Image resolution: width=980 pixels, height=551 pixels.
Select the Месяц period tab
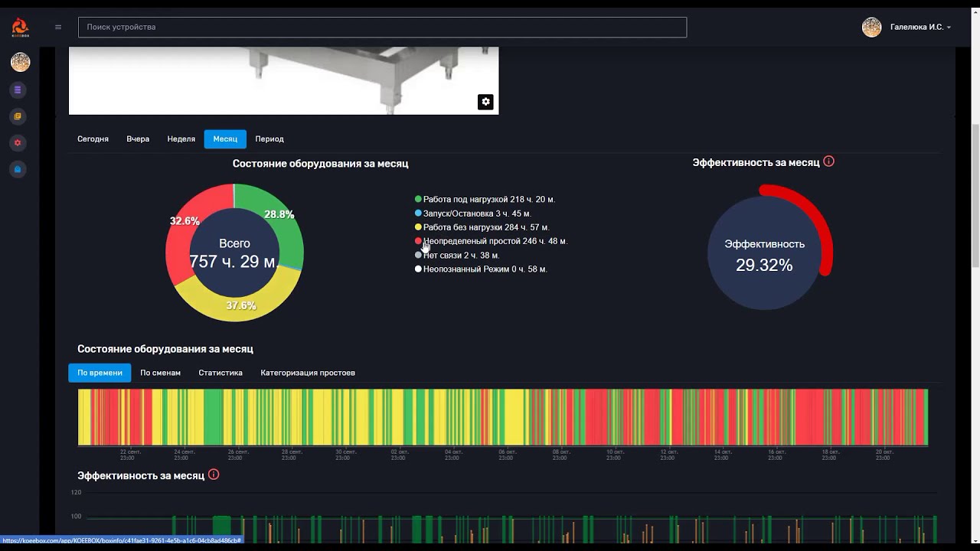[225, 139]
